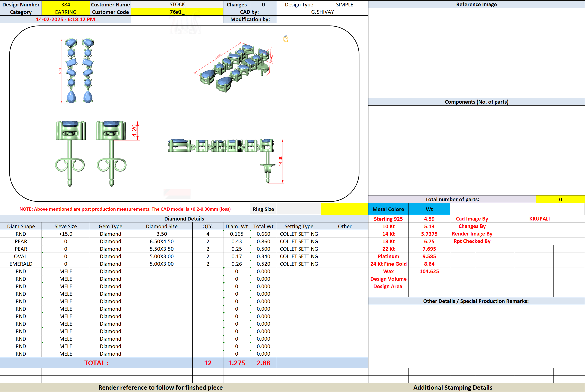The width and height of the screenshot is (585, 392).
Task: Click the Changes By label
Action: pyautogui.click(x=472, y=226)
